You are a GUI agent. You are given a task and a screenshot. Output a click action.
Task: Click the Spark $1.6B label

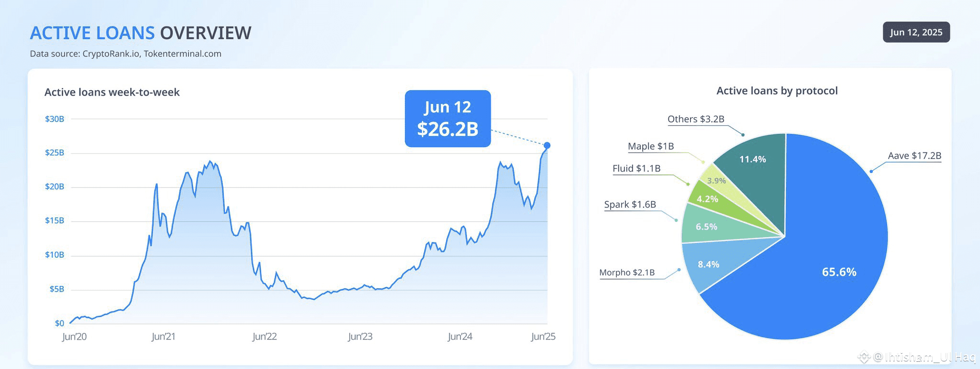630,205
